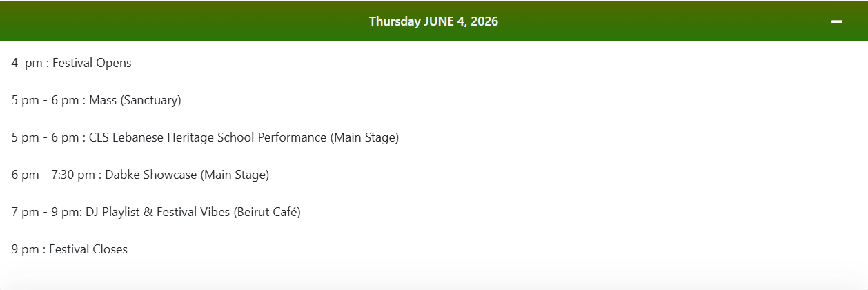Image resolution: width=868 pixels, height=290 pixels.
Task: Click the 9 pm closing time
Action: pyautogui.click(x=25, y=249)
